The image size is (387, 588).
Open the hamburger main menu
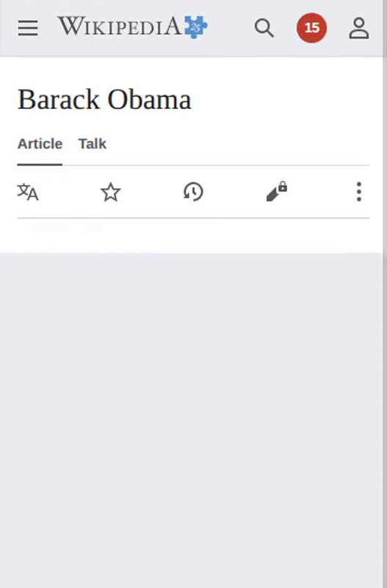coord(28,28)
